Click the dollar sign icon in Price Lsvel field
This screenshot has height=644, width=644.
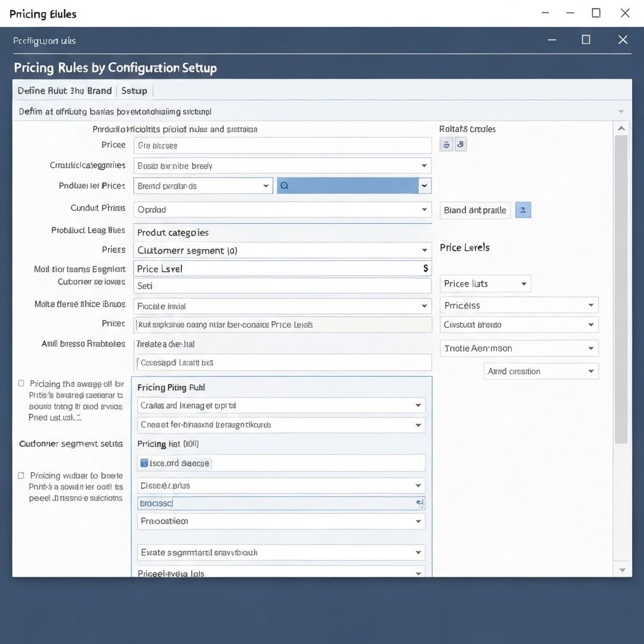click(x=426, y=269)
